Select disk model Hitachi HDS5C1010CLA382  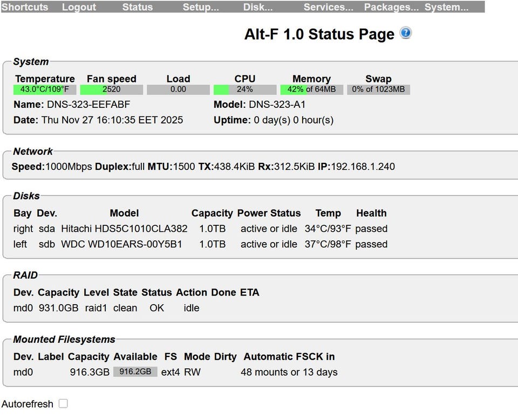click(124, 229)
